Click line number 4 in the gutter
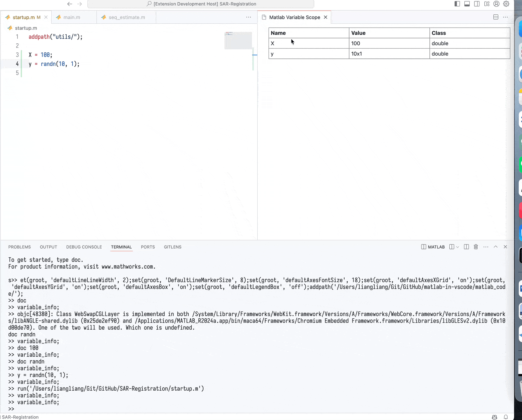The image size is (522, 420). pos(17,64)
